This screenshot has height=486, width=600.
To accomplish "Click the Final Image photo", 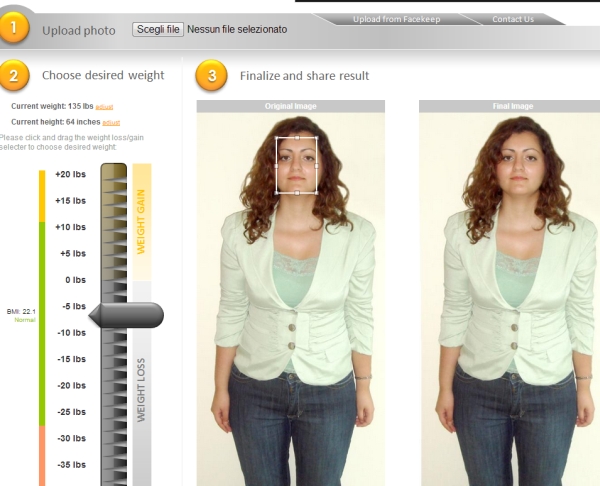I will tap(510, 299).
